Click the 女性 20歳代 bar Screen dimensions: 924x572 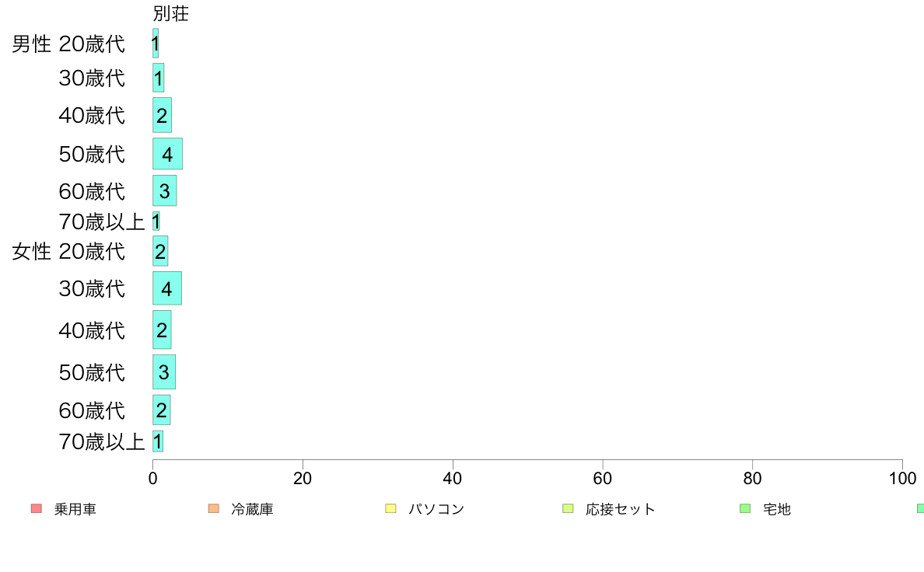click(160, 251)
